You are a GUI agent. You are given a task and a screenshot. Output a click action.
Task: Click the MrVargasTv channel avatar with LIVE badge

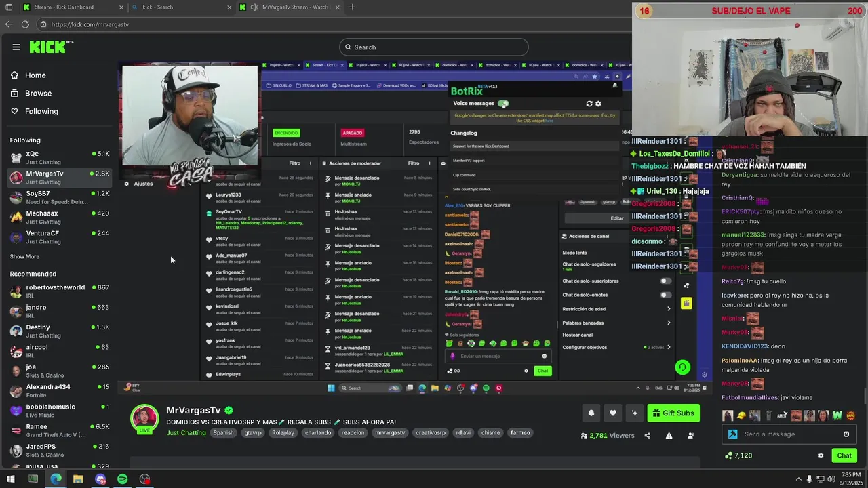pos(144,418)
